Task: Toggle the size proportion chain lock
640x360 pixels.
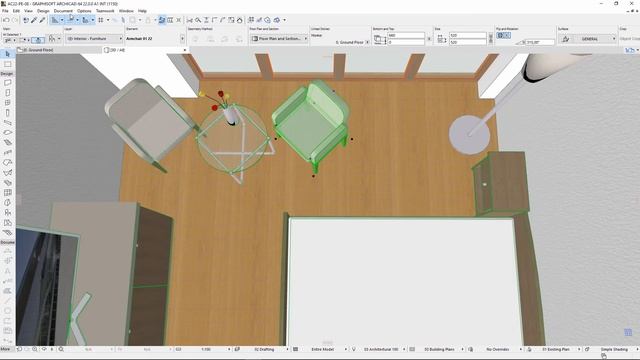Action: pos(491,39)
